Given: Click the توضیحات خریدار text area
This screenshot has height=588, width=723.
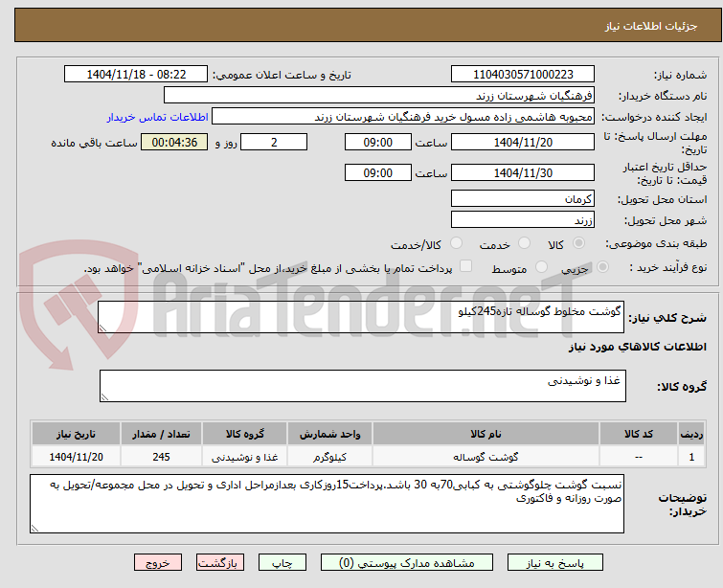Looking at the screenshot, I should [x=327, y=504].
